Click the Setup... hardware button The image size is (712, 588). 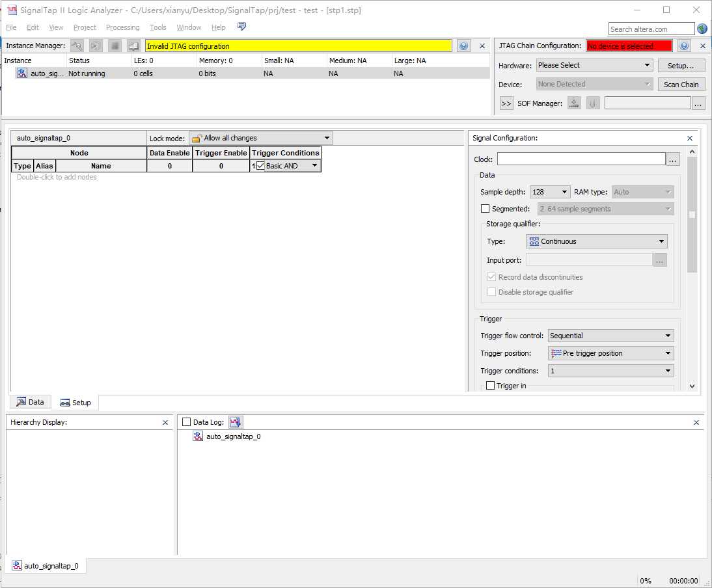(x=681, y=65)
